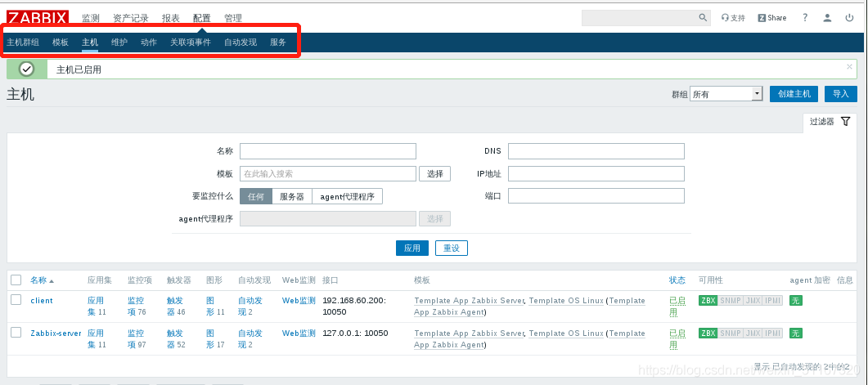Go to 主机 submenu
This screenshot has width=868, height=385.
point(90,42)
